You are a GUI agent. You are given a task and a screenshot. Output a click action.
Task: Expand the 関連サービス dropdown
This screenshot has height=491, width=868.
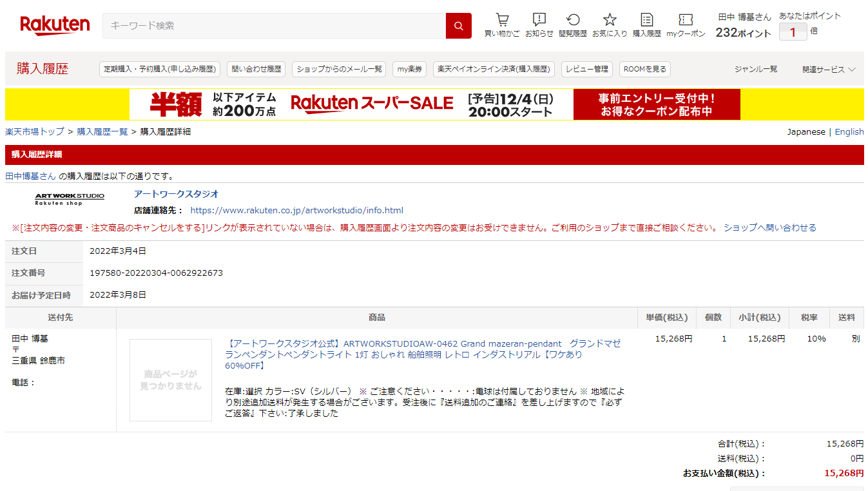829,70
